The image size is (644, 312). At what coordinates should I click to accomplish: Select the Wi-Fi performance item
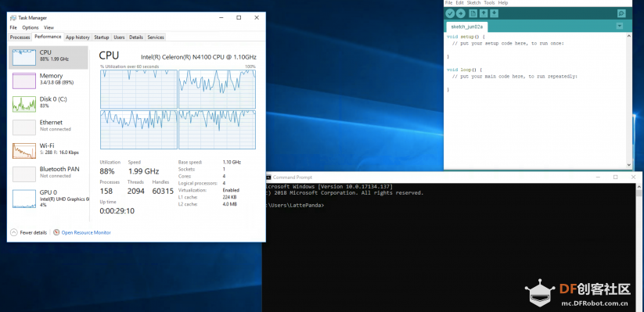tap(48, 151)
